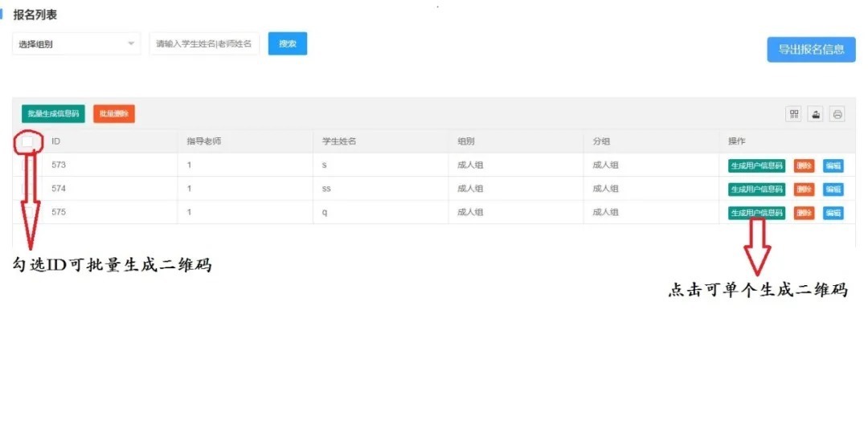Screen dimensions: 868x445
Task: Check the checkbox for row 573
Action: (27, 165)
